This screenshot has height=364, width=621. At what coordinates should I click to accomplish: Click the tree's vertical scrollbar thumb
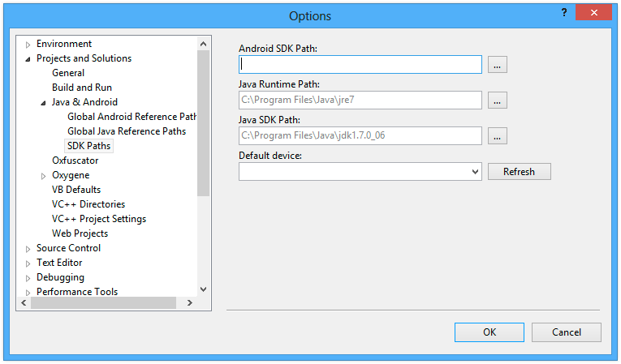click(x=204, y=123)
